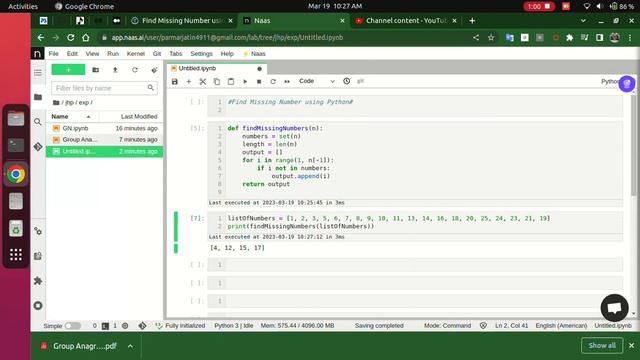This screenshot has width=640, height=360.
Task: Click the Python 3 | Idle kernel status
Action: [x=234, y=326]
